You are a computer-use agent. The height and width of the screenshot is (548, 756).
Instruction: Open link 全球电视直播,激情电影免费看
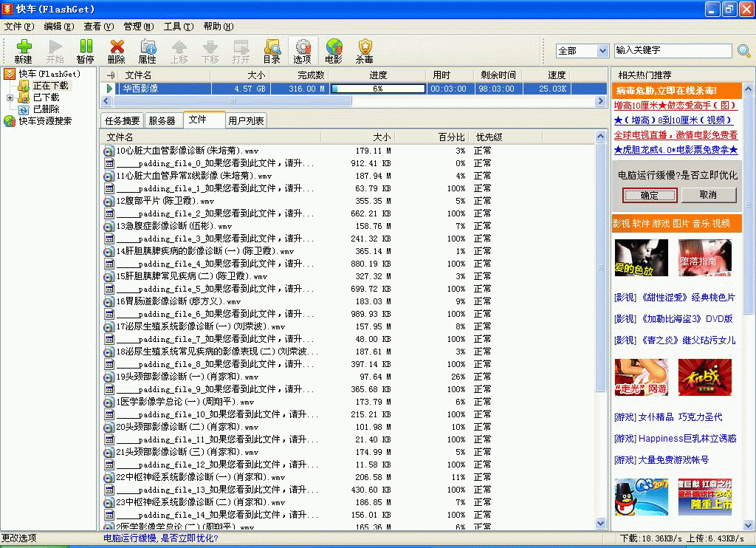click(676, 135)
